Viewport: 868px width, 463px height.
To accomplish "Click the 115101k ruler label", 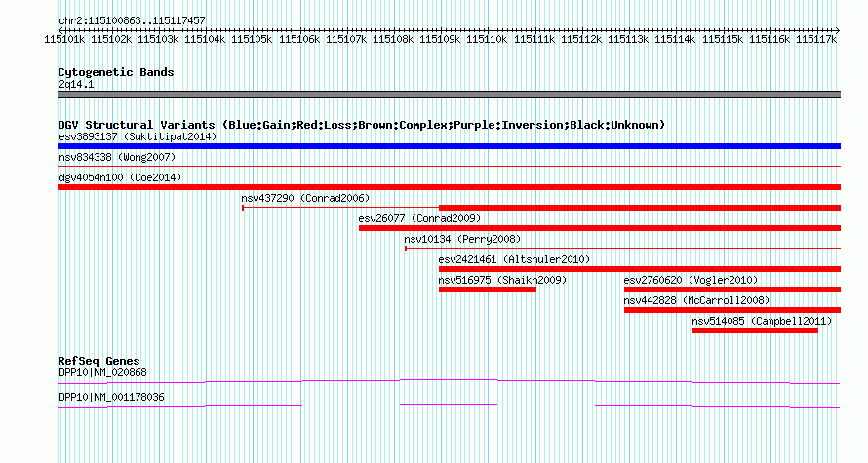I will [x=64, y=40].
